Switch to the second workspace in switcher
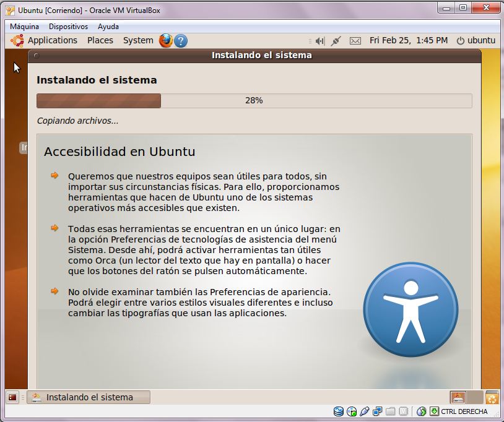504x422 pixels. (475, 397)
